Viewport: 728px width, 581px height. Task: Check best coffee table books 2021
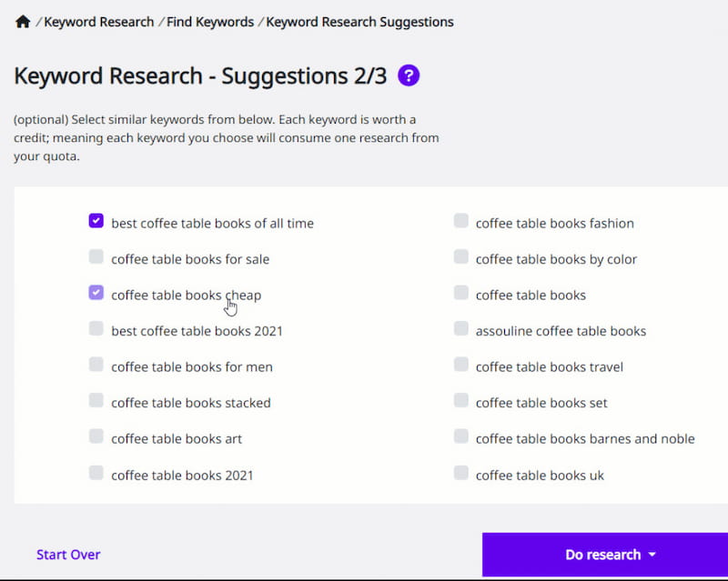point(96,328)
